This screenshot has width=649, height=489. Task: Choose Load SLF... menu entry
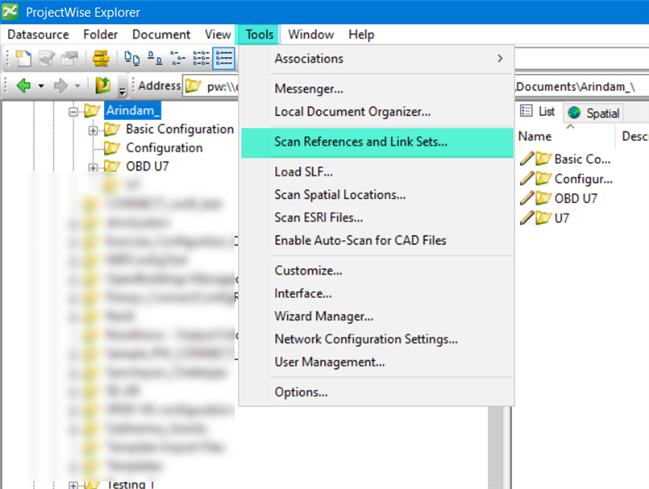[x=377, y=172]
